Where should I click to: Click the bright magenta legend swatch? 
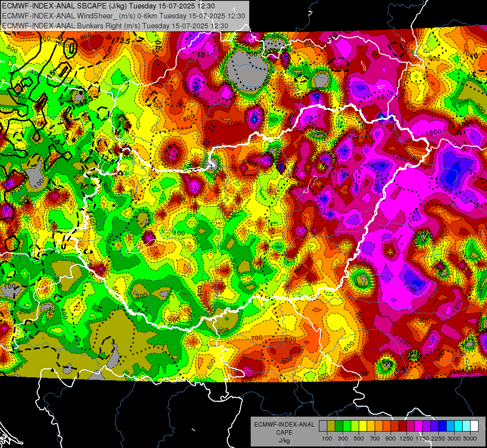coord(419,426)
